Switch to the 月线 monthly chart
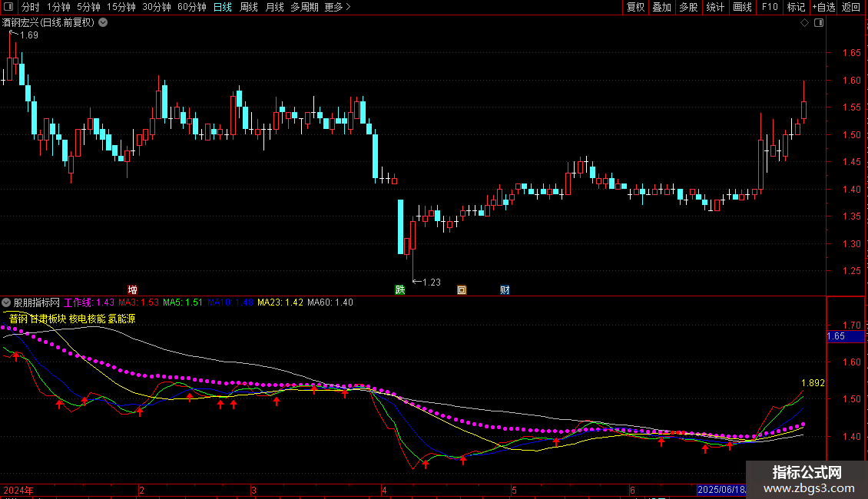 pyautogui.click(x=274, y=7)
